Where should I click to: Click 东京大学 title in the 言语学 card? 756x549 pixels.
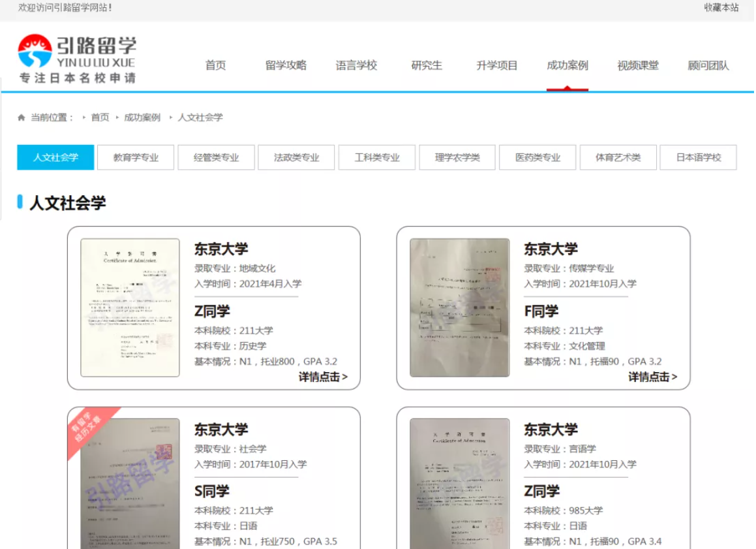pyautogui.click(x=551, y=430)
